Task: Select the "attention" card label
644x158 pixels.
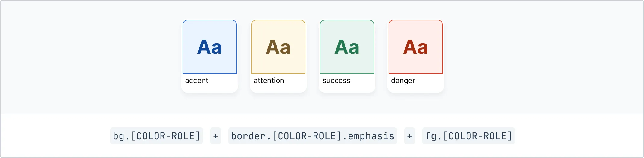Action: 269,81
